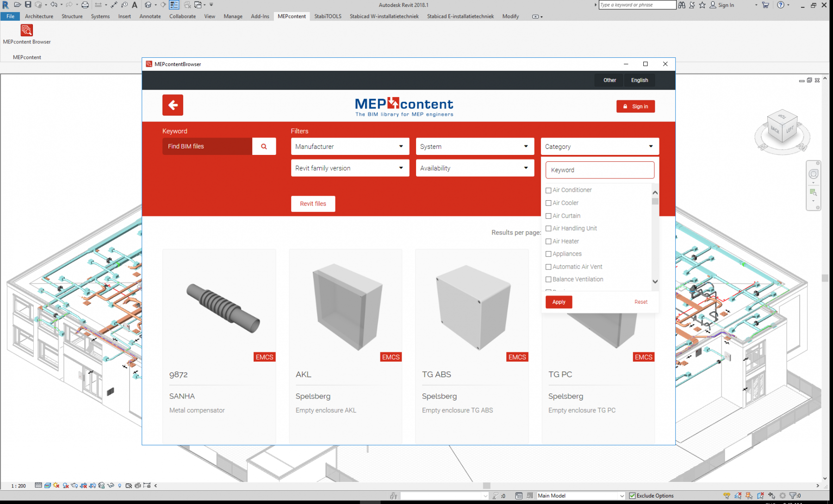
Task: Click the binoculars search icon in title bar
Action: coord(682,5)
